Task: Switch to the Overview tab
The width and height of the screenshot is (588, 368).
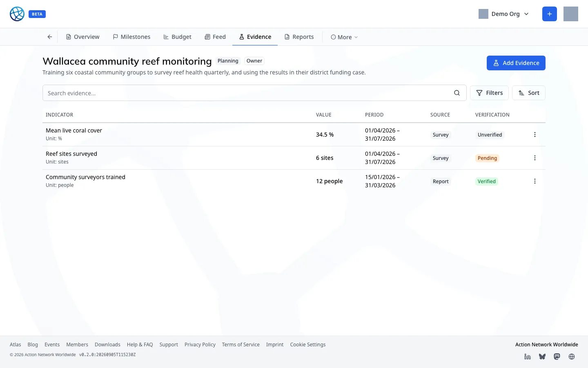Action: pyautogui.click(x=82, y=37)
